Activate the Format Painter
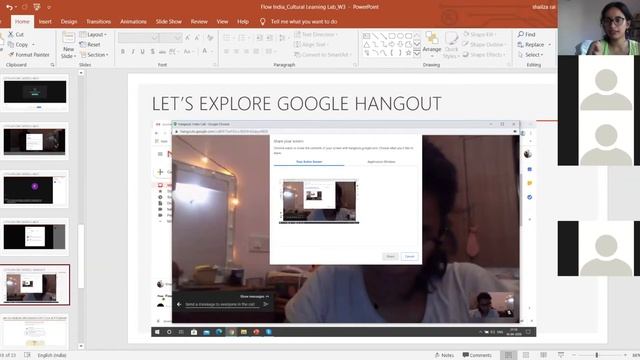This screenshot has width=640, height=360. [29, 55]
